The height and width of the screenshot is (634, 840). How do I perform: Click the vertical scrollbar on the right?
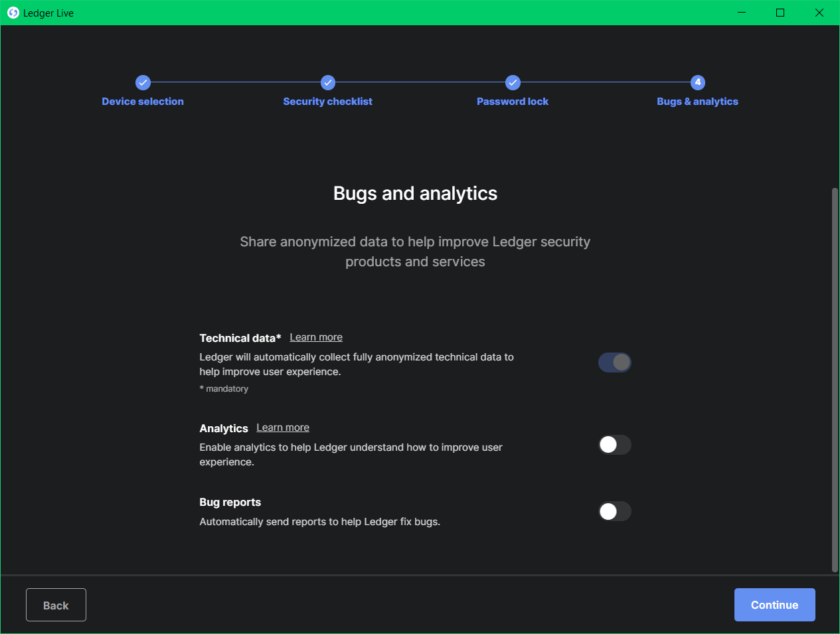click(x=835, y=380)
